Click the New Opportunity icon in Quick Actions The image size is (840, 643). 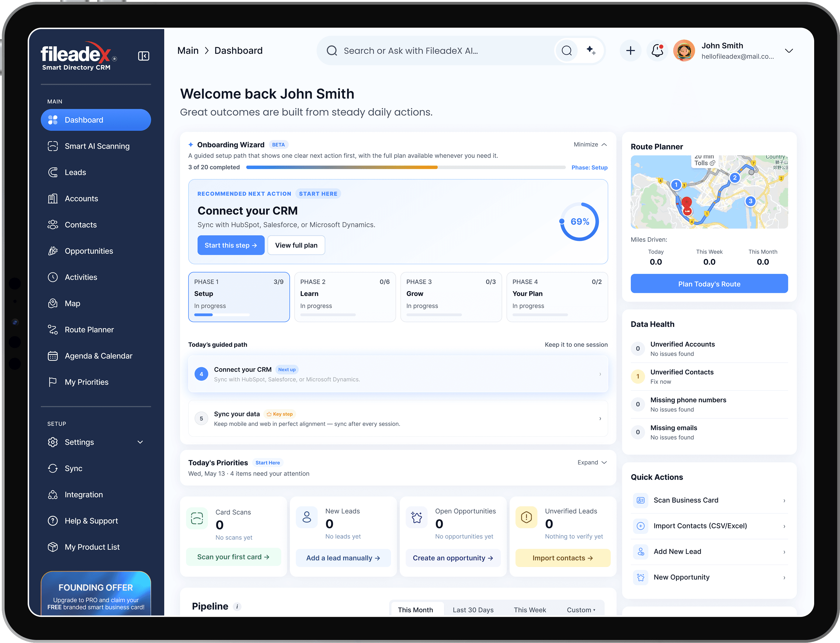[x=640, y=577]
